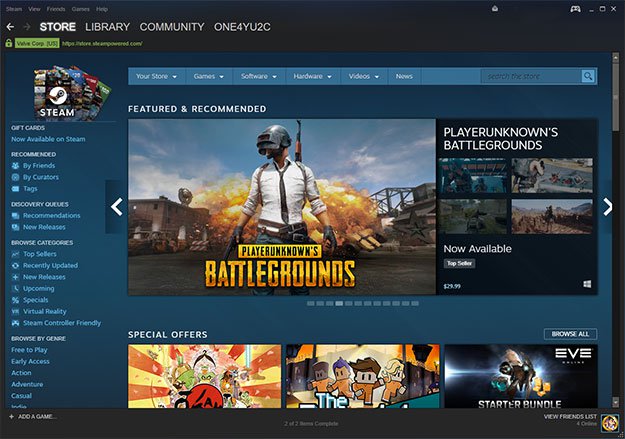
Task: Show previous featured game with left arrow
Action: [x=117, y=207]
